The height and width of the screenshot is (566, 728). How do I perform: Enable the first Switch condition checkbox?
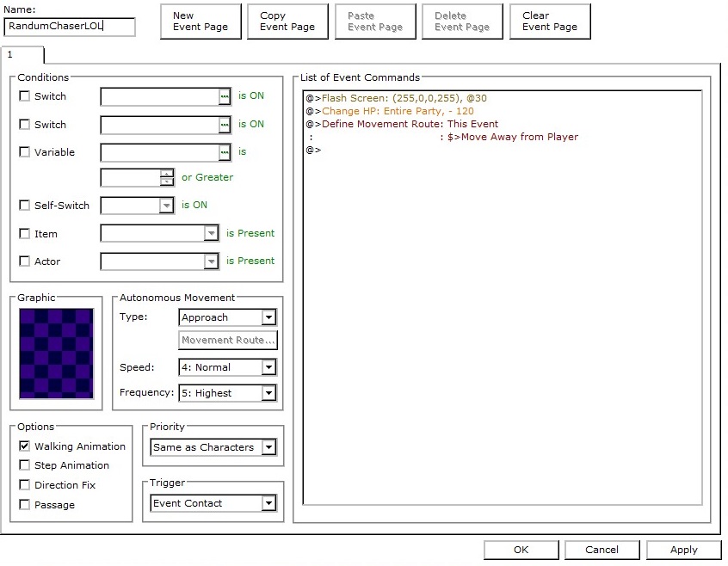24,96
